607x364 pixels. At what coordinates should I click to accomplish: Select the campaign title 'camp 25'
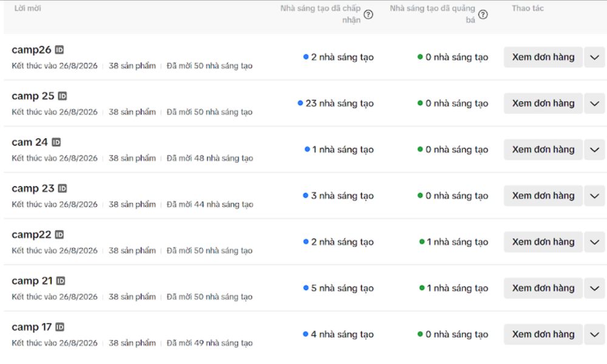click(x=33, y=96)
